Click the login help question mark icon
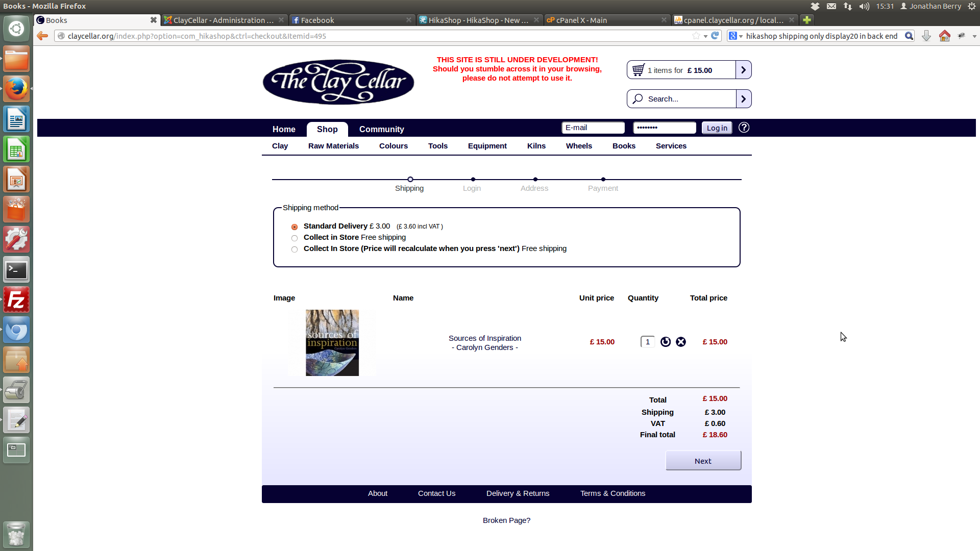 [744, 128]
